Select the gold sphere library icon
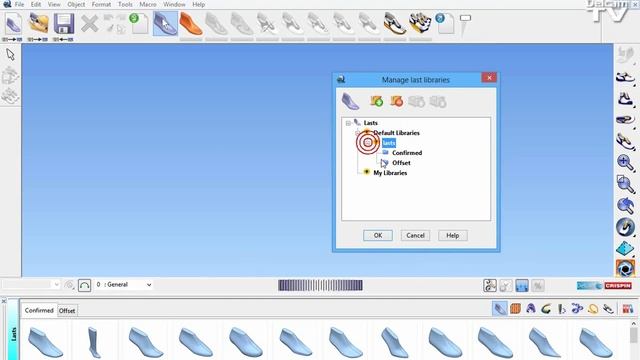The width and height of the screenshot is (640, 360). [593, 309]
